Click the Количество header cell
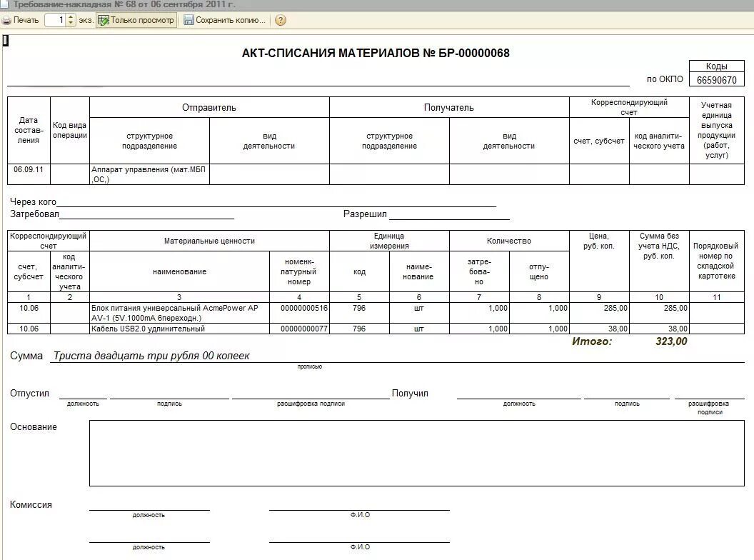This screenshot has width=754, height=560. (509, 241)
